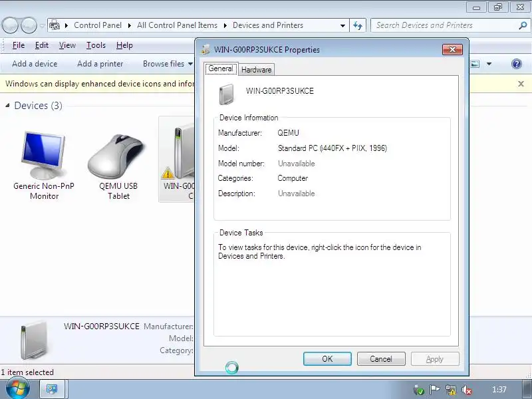The height and width of the screenshot is (399, 532).
Task: Click muted volume tray icon
Action: click(x=467, y=390)
